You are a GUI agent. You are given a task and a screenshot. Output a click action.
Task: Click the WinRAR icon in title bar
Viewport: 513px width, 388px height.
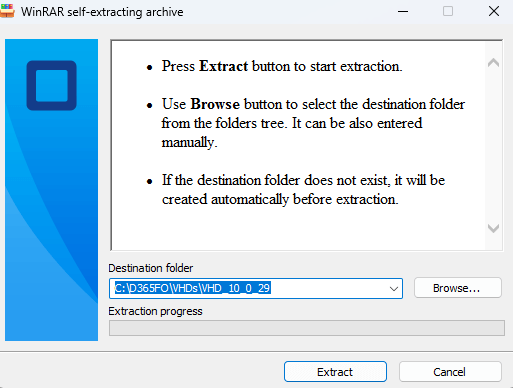[7, 11]
